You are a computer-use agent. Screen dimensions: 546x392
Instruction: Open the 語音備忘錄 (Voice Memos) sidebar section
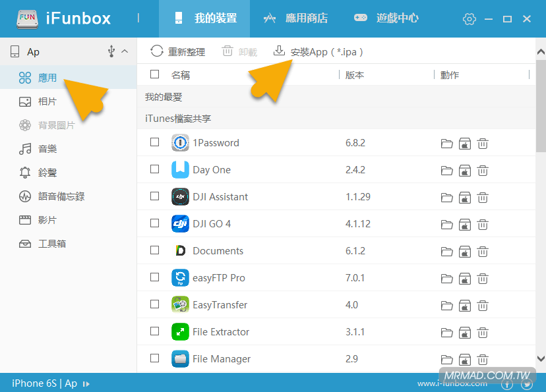click(60, 196)
